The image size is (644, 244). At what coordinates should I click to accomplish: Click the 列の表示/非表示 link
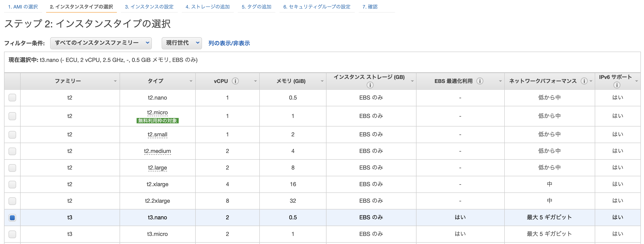[x=229, y=43]
